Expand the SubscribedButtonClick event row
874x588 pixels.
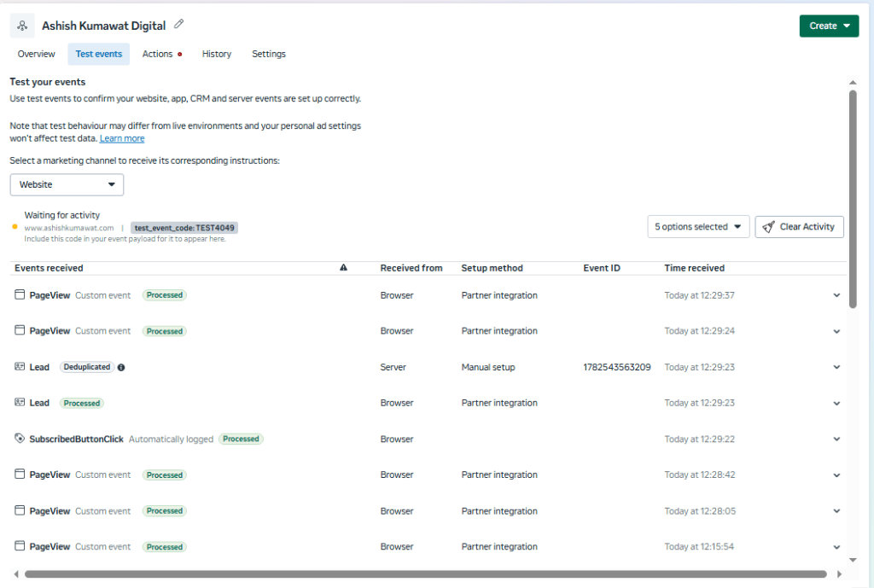[836, 440]
